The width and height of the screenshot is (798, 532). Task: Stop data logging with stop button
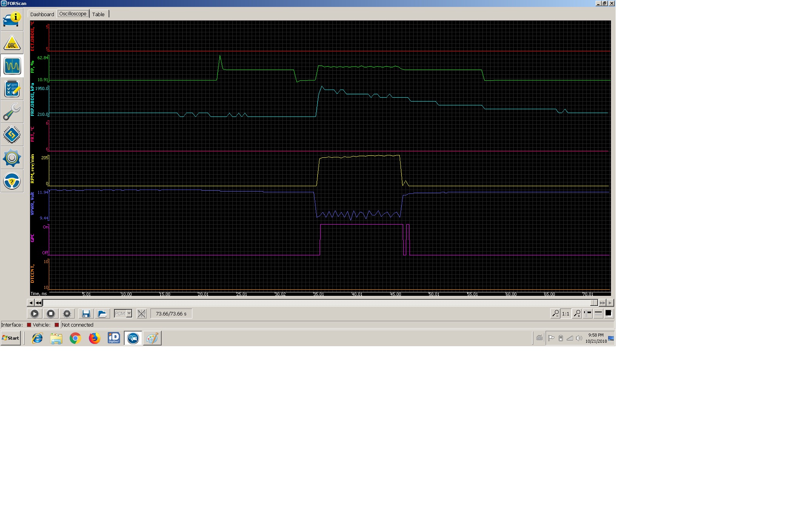tap(51, 314)
